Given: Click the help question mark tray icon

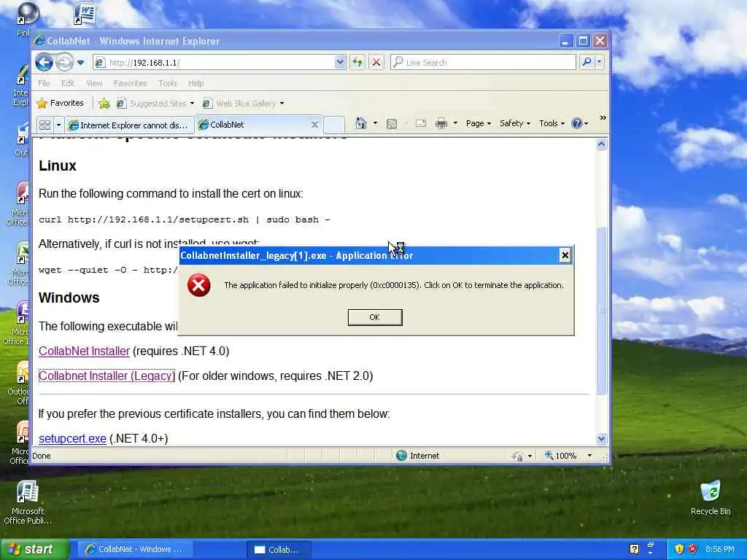Looking at the screenshot, I should coord(635,549).
